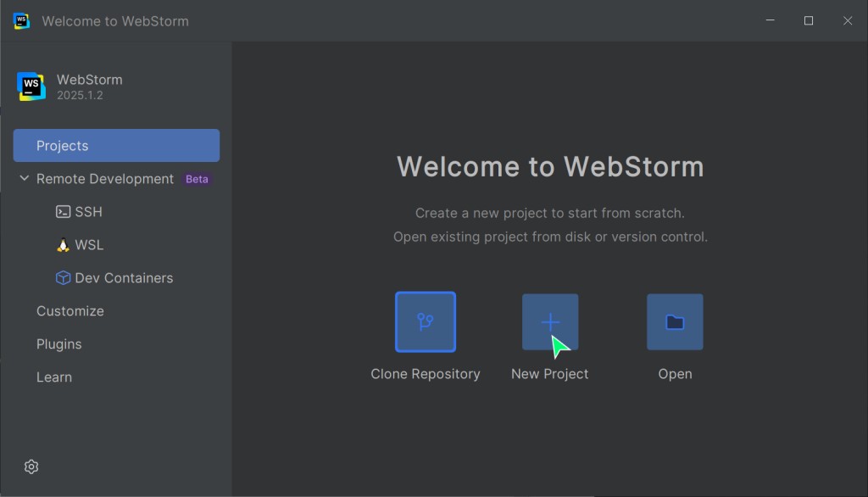Click the New Project plus icon

click(550, 322)
